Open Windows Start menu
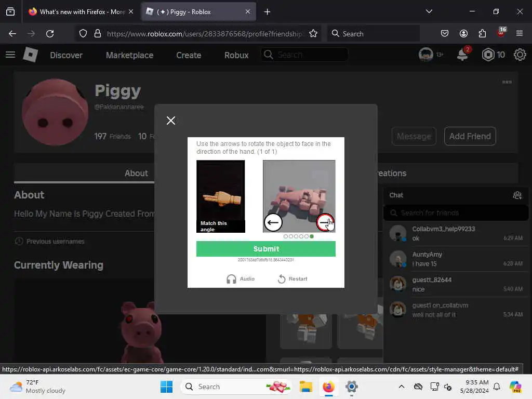The width and height of the screenshot is (532, 399). (x=166, y=387)
